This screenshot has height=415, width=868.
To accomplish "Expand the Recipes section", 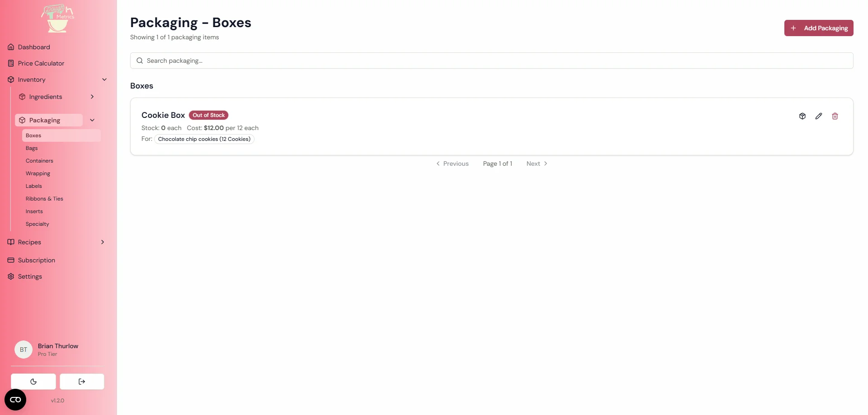I will pos(103,242).
